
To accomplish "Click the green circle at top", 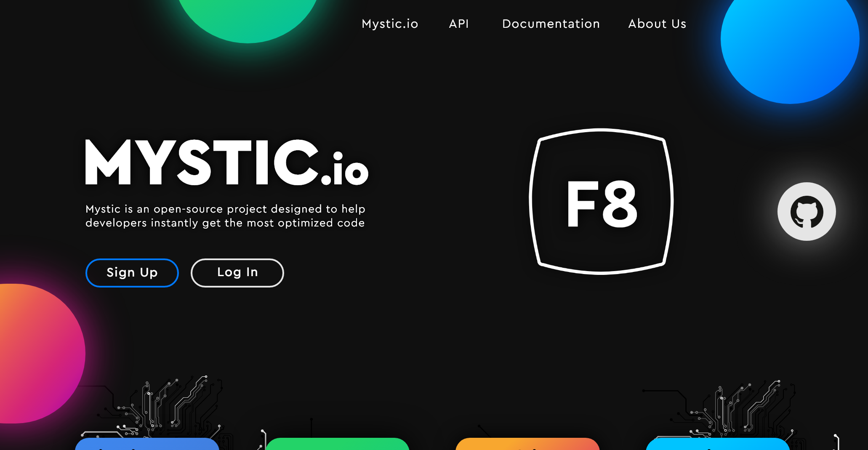I will [x=248, y=17].
